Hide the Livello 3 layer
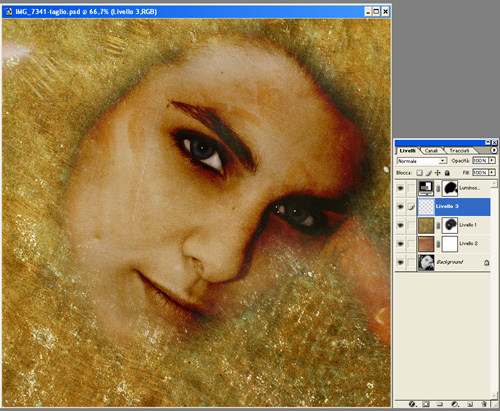This screenshot has height=411, width=500. click(x=400, y=207)
